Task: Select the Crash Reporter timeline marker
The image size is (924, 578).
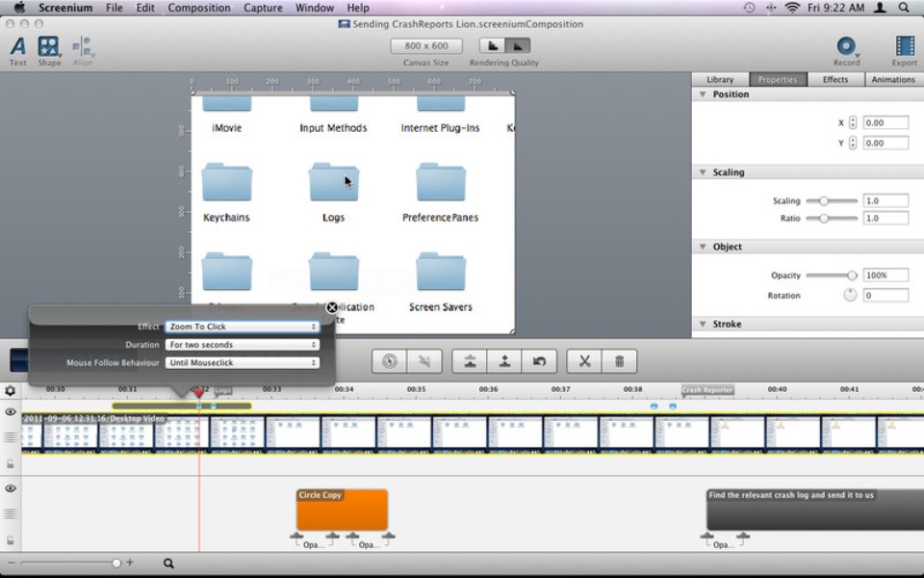Action: 707,390
